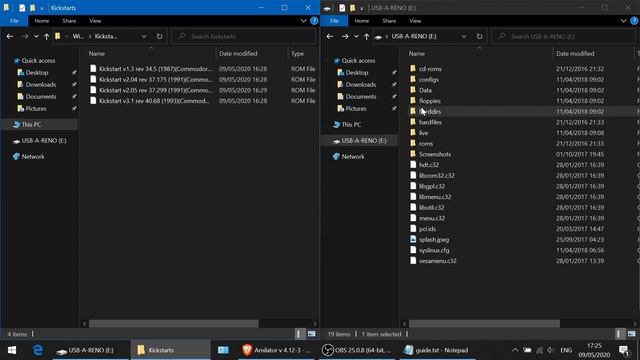The height and width of the screenshot is (360, 640).
Task: Click Search USB-A-RENO input field
Action: [564, 36]
